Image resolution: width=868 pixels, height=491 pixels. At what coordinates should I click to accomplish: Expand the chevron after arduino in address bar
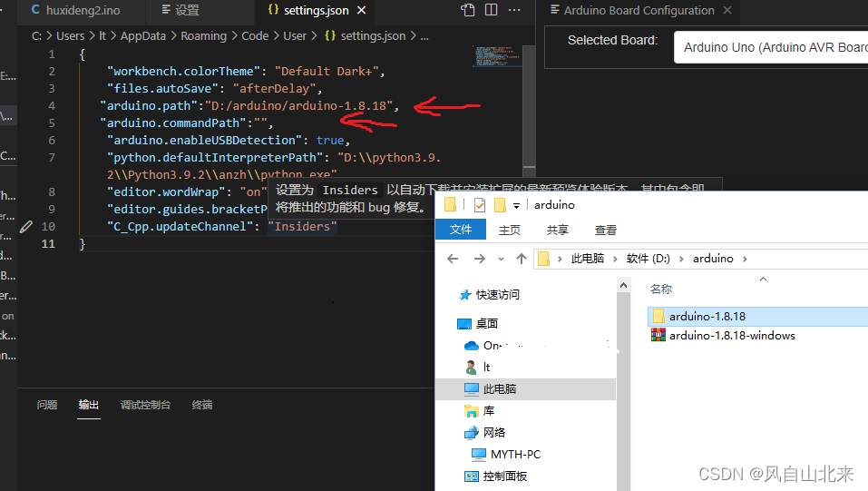coord(745,259)
